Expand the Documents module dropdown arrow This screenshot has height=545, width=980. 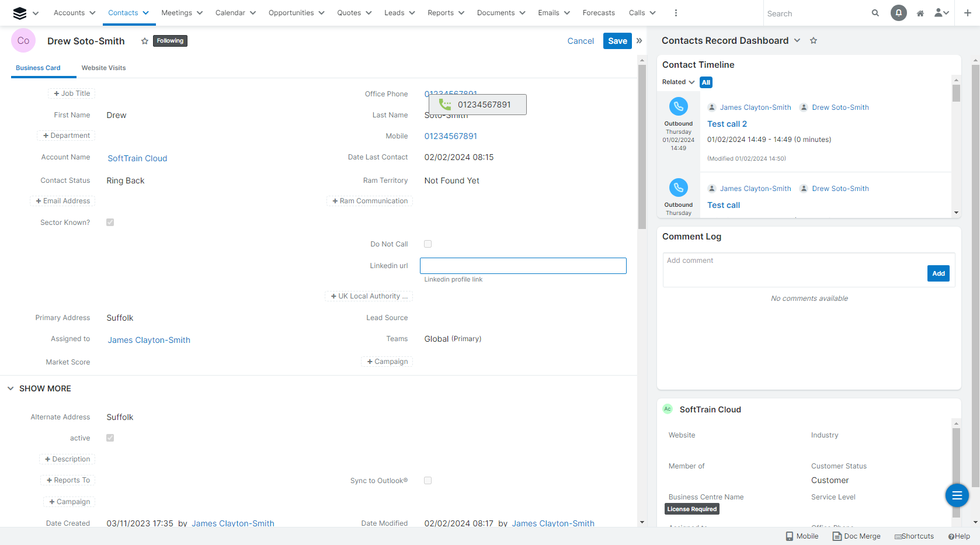click(522, 13)
